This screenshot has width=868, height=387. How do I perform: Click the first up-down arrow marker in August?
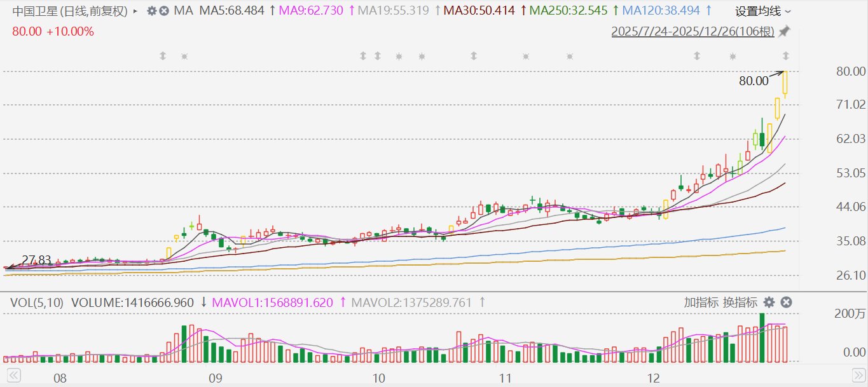[x=162, y=56]
